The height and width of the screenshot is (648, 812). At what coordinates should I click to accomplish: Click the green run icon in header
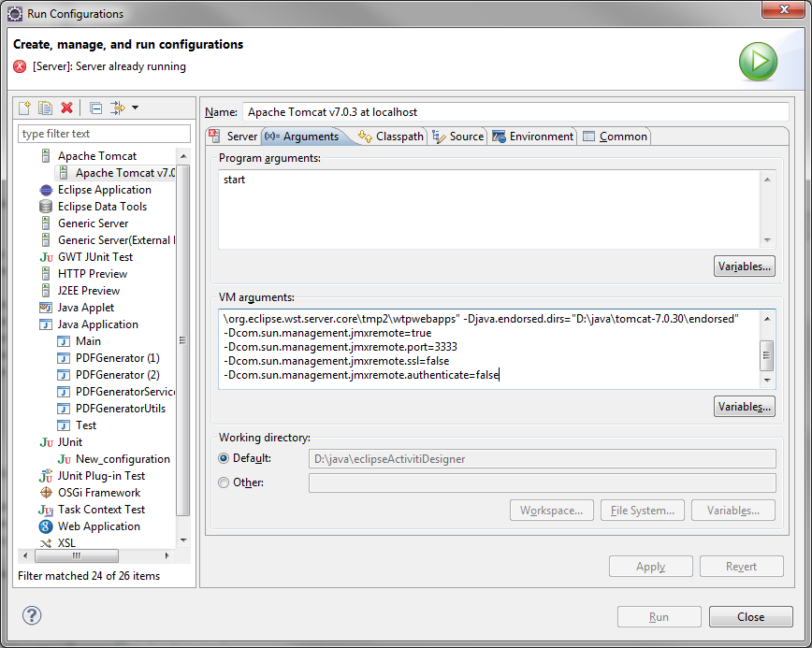coord(758,61)
